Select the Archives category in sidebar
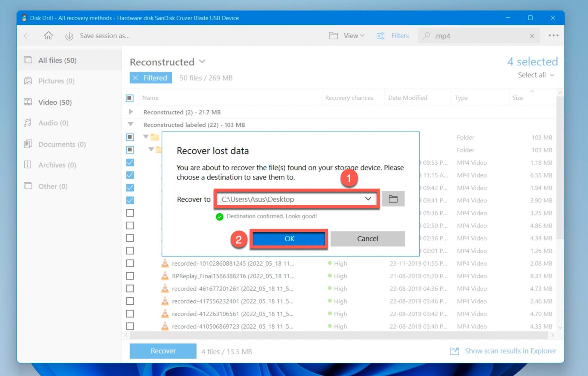 tap(56, 165)
